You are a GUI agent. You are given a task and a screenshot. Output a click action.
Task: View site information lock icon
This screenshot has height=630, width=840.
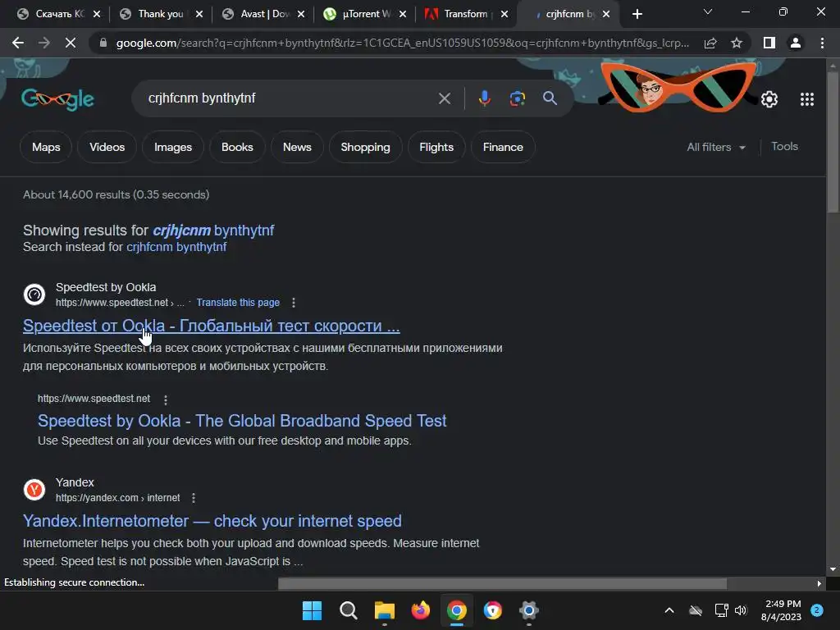click(x=103, y=43)
